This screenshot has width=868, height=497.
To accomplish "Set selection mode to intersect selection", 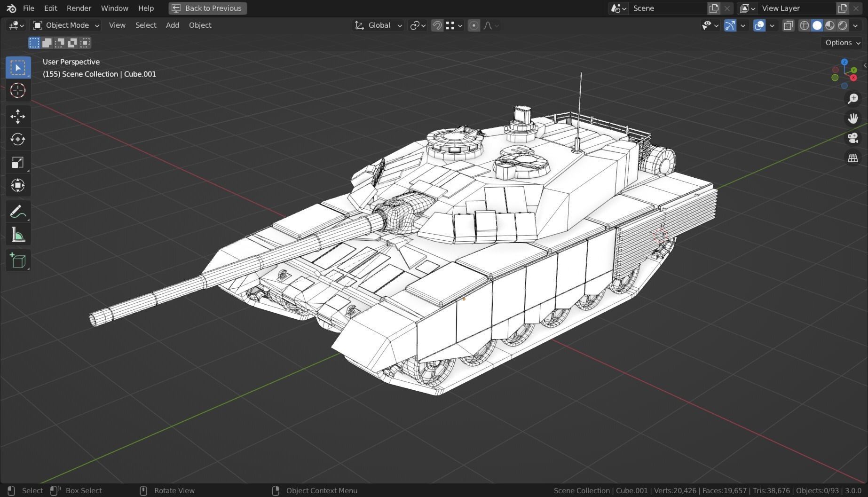I will [85, 43].
